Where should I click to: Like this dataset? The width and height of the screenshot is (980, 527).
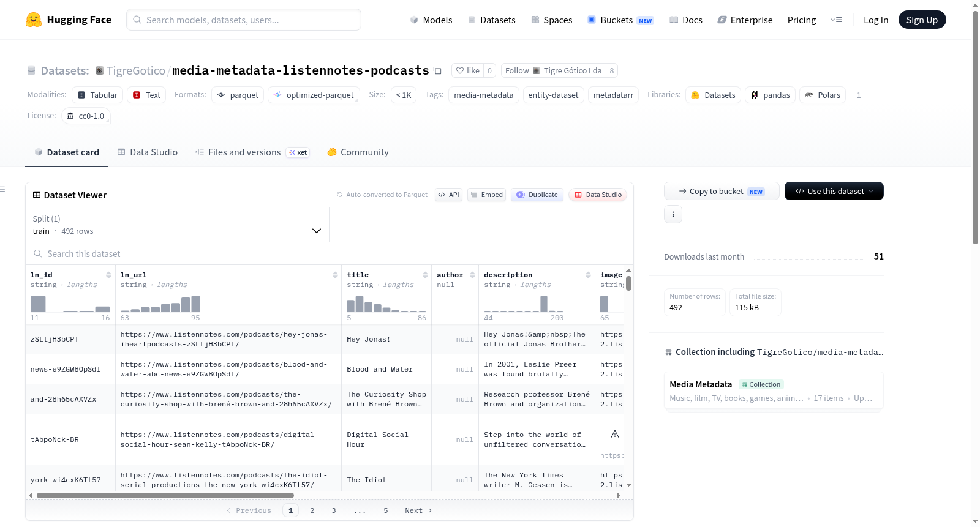(x=467, y=70)
